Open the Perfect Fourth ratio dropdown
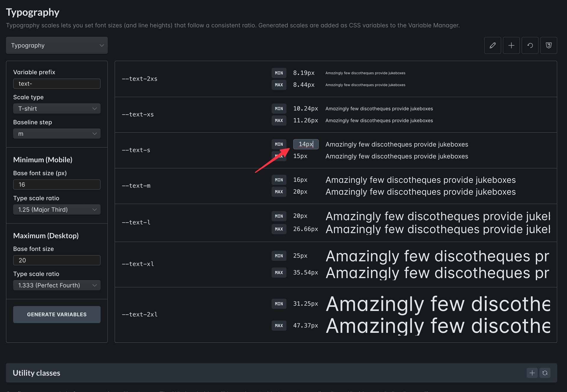This screenshot has width=567, height=392. (57, 285)
